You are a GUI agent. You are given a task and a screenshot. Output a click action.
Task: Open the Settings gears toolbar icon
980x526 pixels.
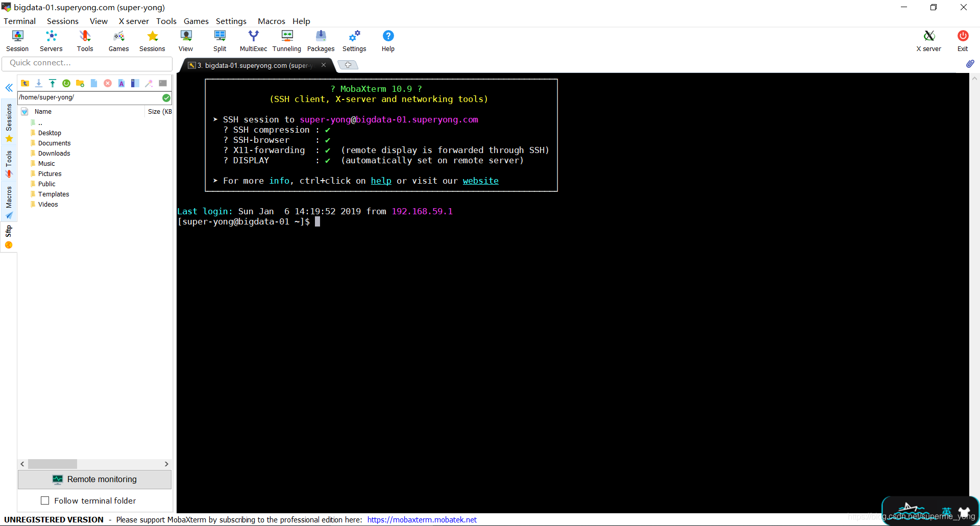pos(354,41)
